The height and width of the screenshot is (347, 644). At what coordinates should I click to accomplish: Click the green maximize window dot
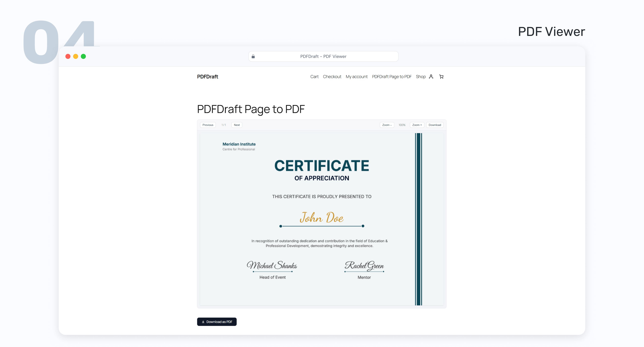click(x=83, y=56)
